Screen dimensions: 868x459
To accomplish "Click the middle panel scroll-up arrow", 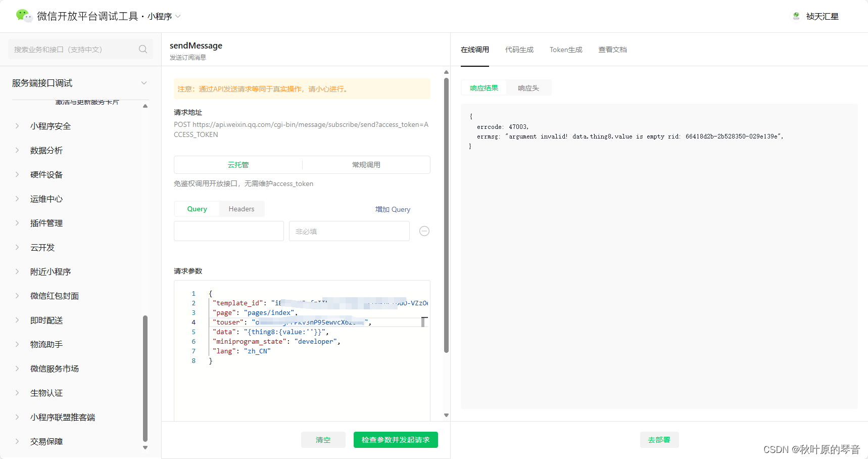I will tap(446, 72).
